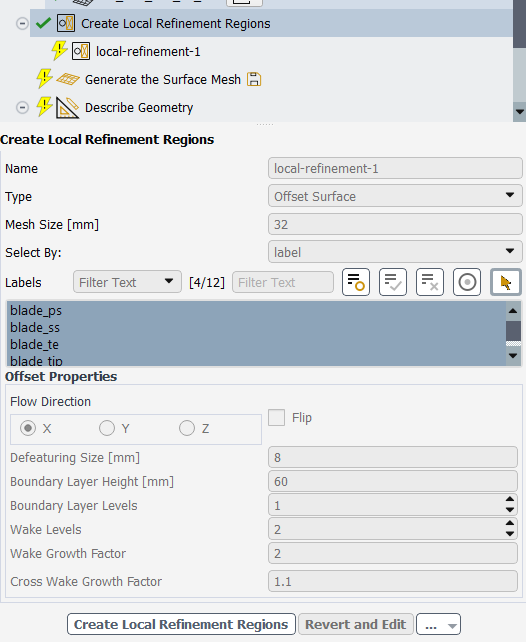
Task: Click the Wake Growth Factor field
Action: (x=393, y=554)
